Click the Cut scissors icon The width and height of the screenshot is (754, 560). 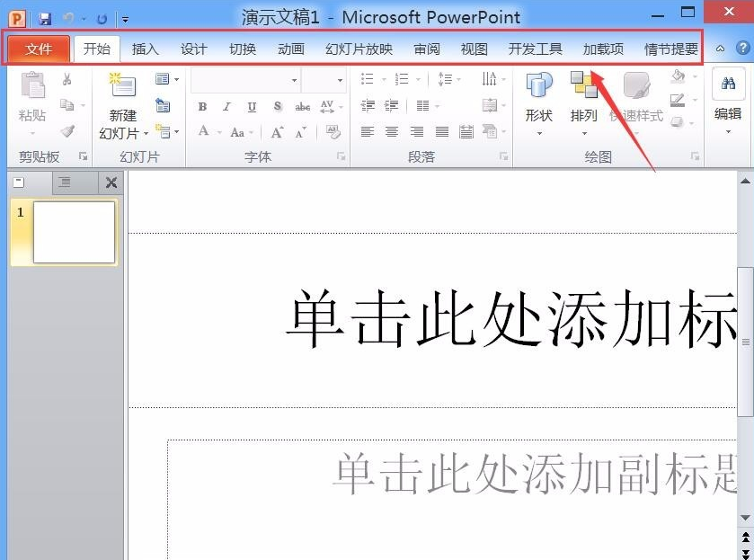pyautogui.click(x=67, y=79)
